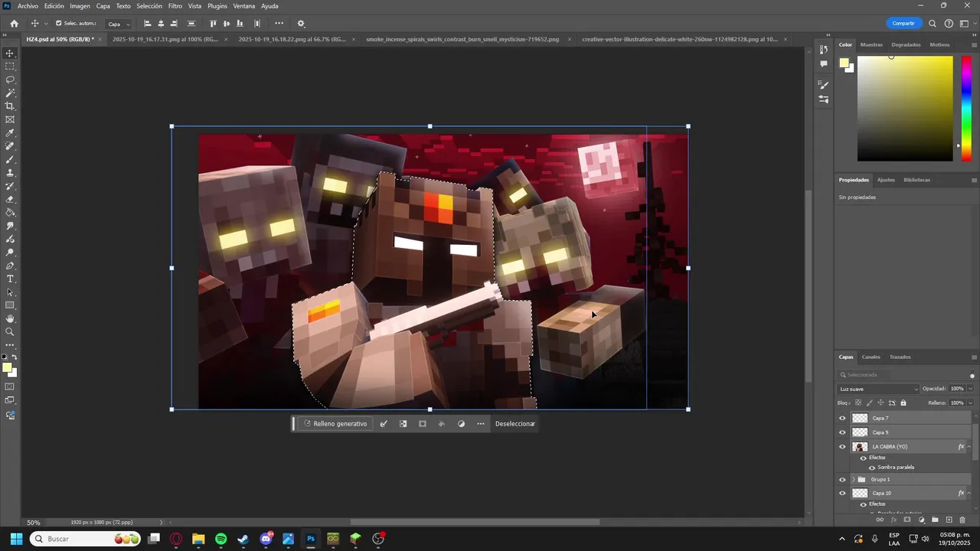Screen dimensions: 980x551
Task: Select the Frame tool
Action: (x=10, y=119)
